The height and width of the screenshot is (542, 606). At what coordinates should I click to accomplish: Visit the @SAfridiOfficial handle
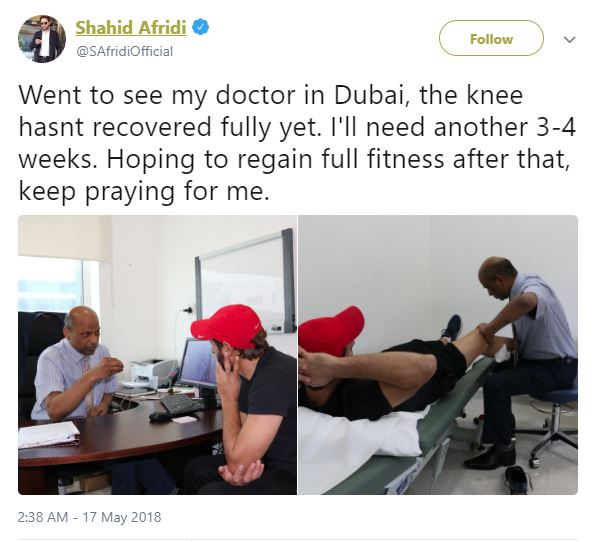125,51
